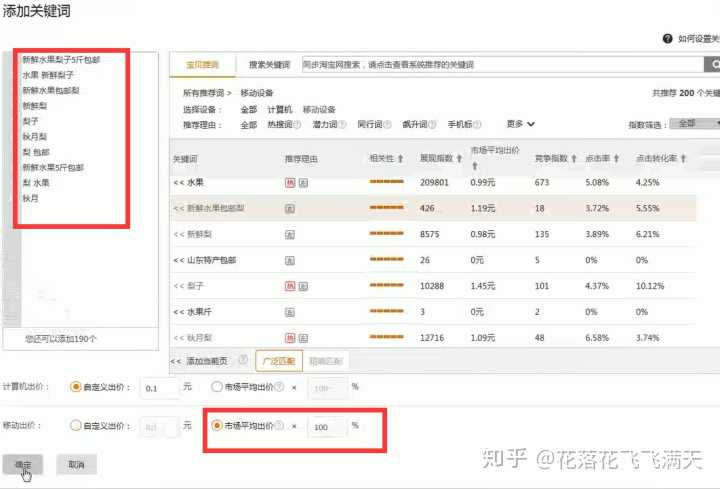
Task: Switch to the 搜索关键词 tab
Action: (x=268, y=65)
